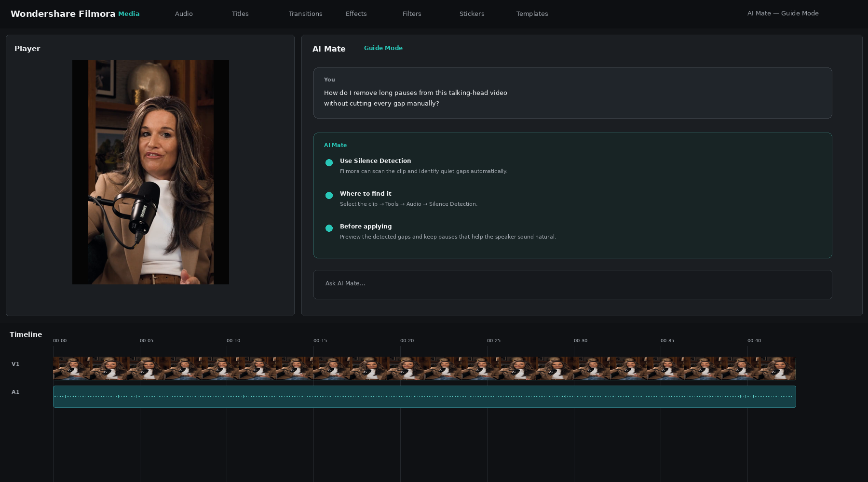Select the 00:35 timeline ruler mark
The width and height of the screenshot is (868, 482).
(x=667, y=341)
